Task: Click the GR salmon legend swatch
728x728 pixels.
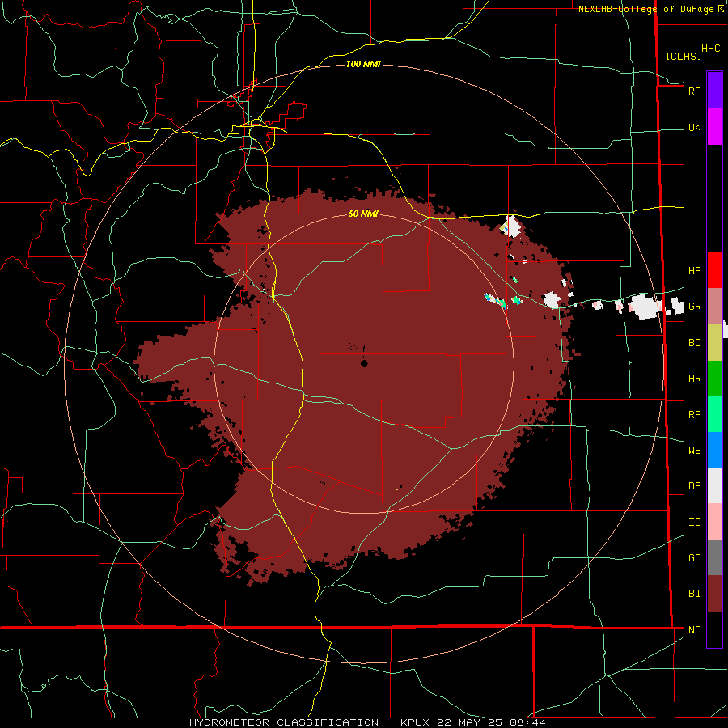Action: pyautogui.click(x=714, y=307)
